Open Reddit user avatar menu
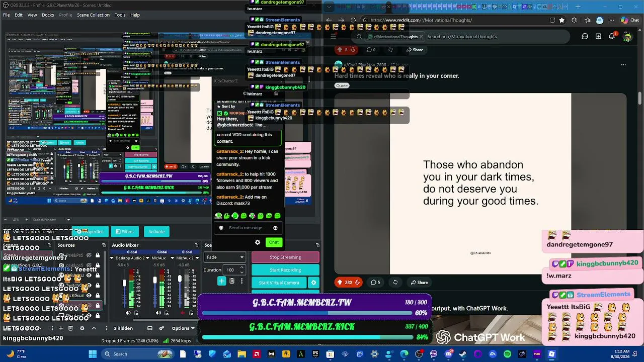This screenshot has width=644, height=362. pyautogui.click(x=627, y=37)
